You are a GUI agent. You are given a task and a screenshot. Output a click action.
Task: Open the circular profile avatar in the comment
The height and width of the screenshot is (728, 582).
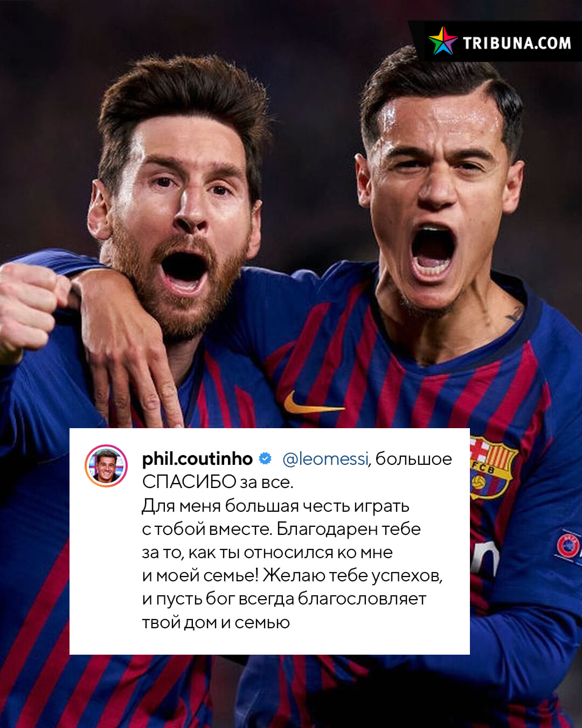pyautogui.click(x=106, y=466)
